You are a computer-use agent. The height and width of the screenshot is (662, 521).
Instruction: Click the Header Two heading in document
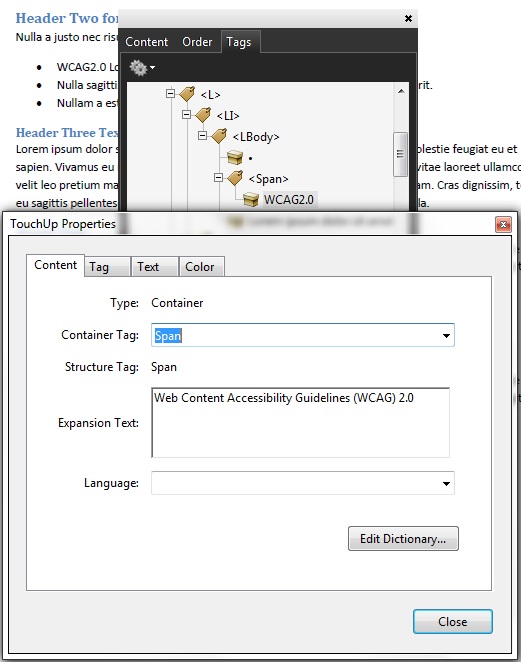[x=67, y=18]
